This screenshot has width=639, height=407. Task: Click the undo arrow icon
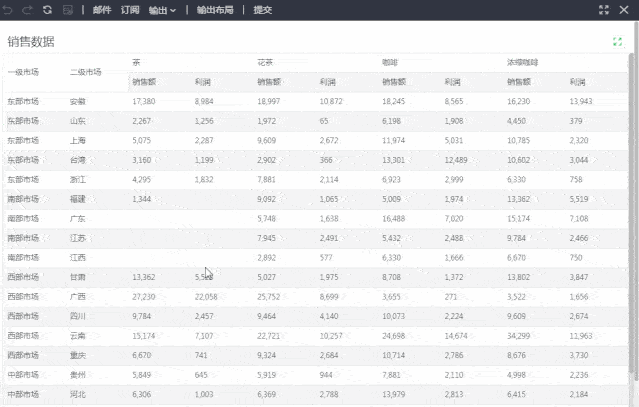(7, 10)
